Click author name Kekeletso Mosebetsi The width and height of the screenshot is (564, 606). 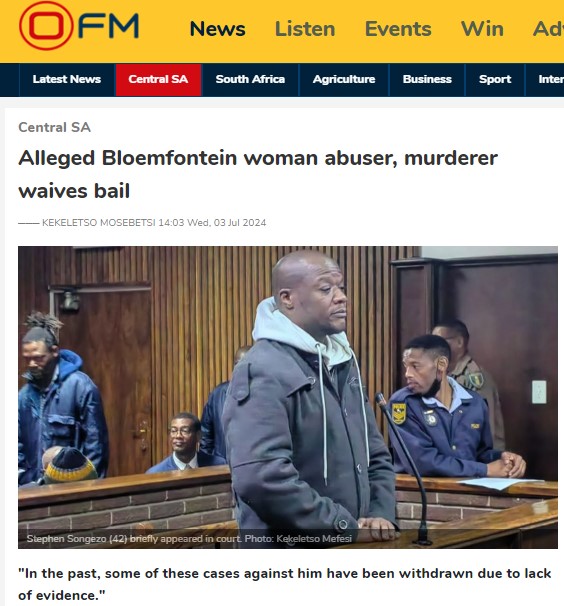pyautogui.click(x=99, y=223)
